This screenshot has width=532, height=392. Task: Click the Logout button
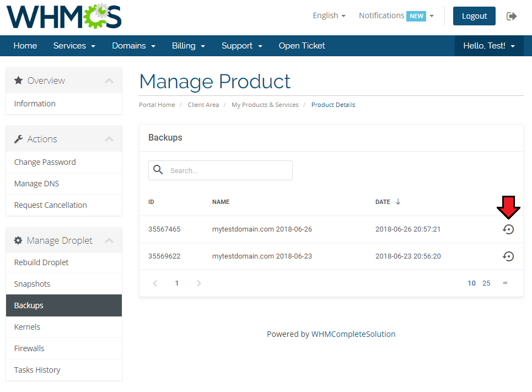[x=474, y=16]
